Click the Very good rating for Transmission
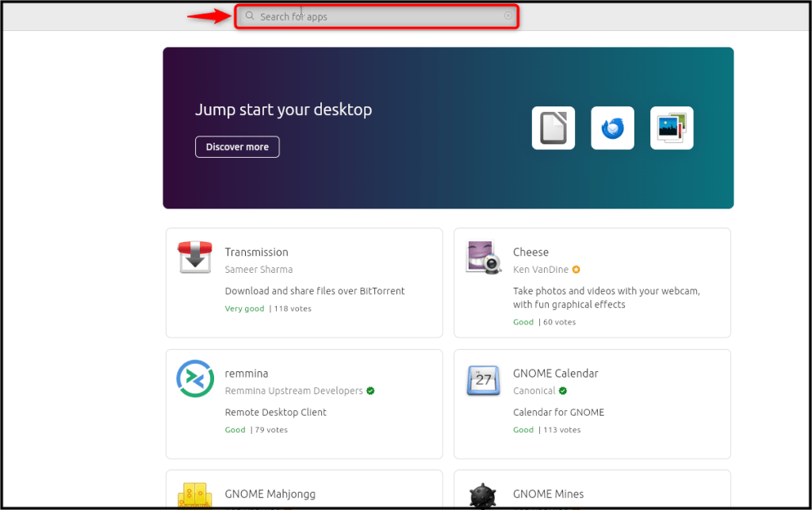 (244, 309)
